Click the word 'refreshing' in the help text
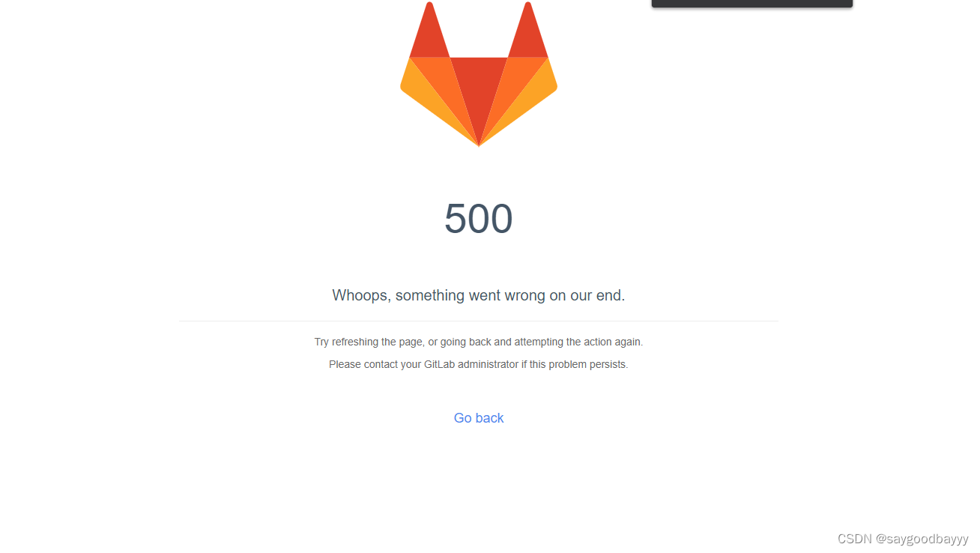 355,342
